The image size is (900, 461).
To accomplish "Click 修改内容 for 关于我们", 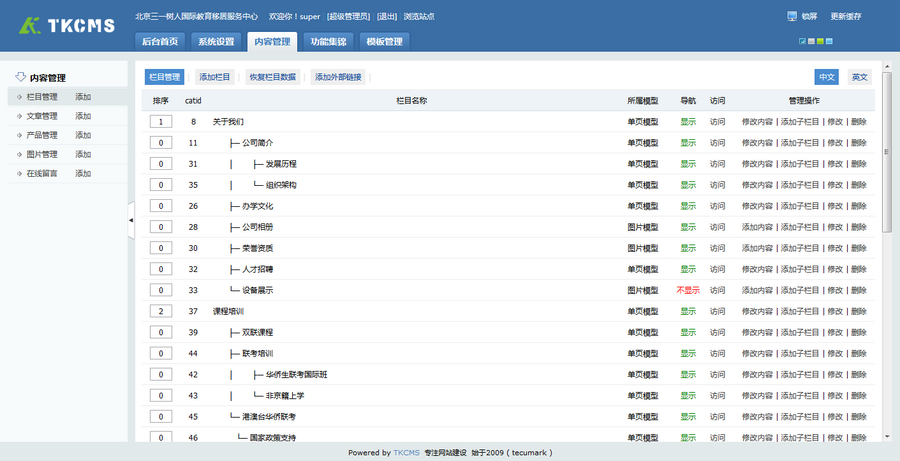I will click(x=758, y=122).
